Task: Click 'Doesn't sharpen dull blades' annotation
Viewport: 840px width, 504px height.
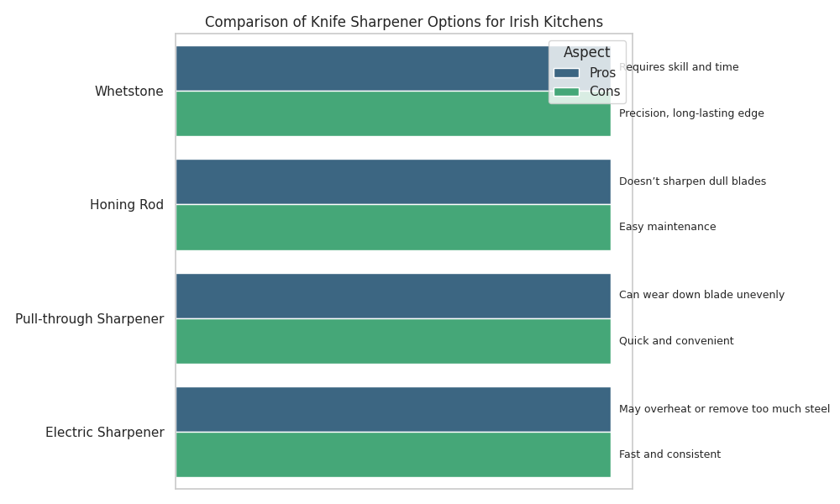Action: [x=692, y=181]
